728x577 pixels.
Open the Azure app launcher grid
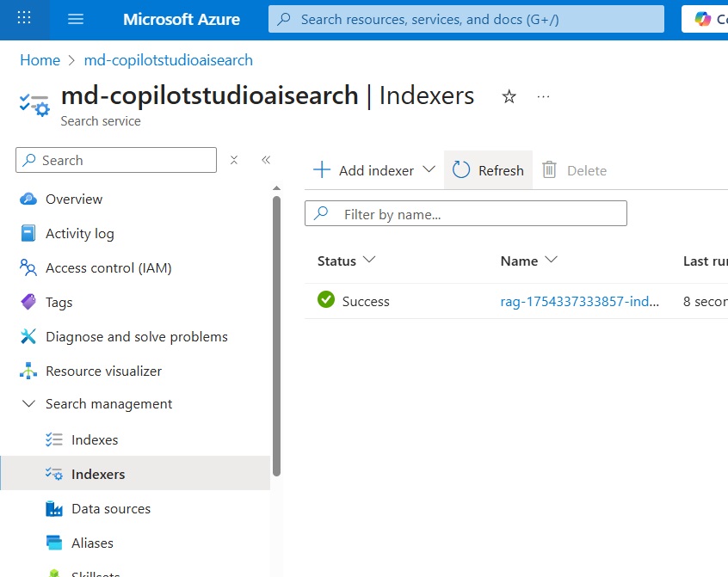[24, 19]
